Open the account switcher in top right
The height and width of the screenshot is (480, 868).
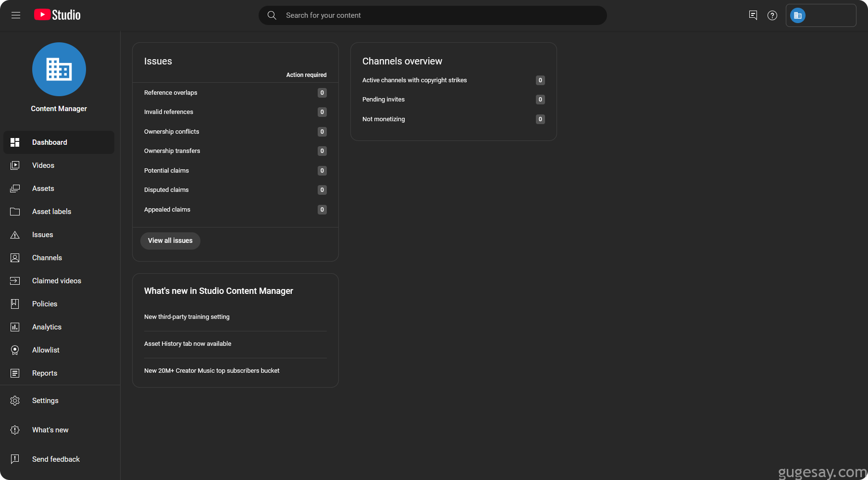pyautogui.click(x=821, y=15)
